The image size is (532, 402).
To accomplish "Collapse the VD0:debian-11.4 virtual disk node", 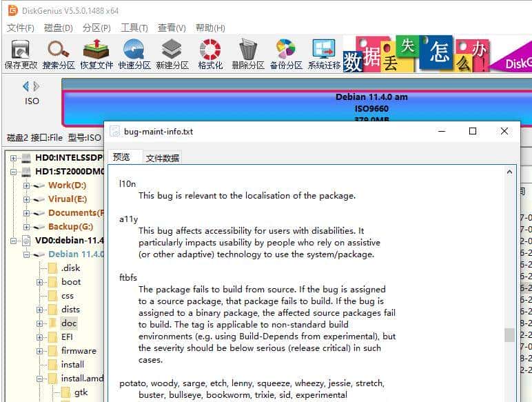I will coord(13,241).
